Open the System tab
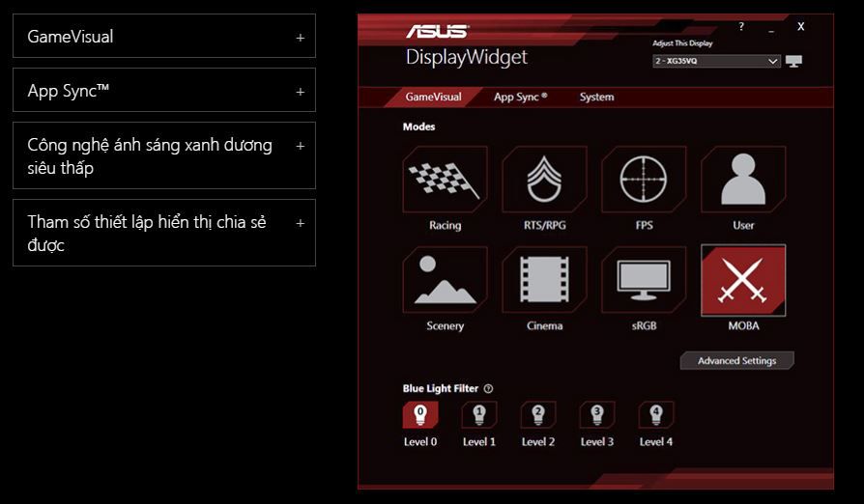864x504 pixels. click(x=596, y=97)
